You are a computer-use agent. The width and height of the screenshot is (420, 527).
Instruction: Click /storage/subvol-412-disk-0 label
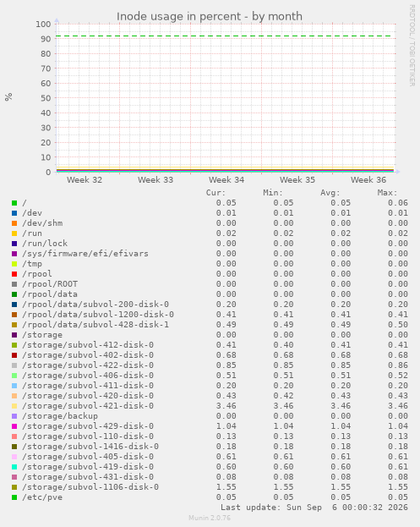coord(88,345)
